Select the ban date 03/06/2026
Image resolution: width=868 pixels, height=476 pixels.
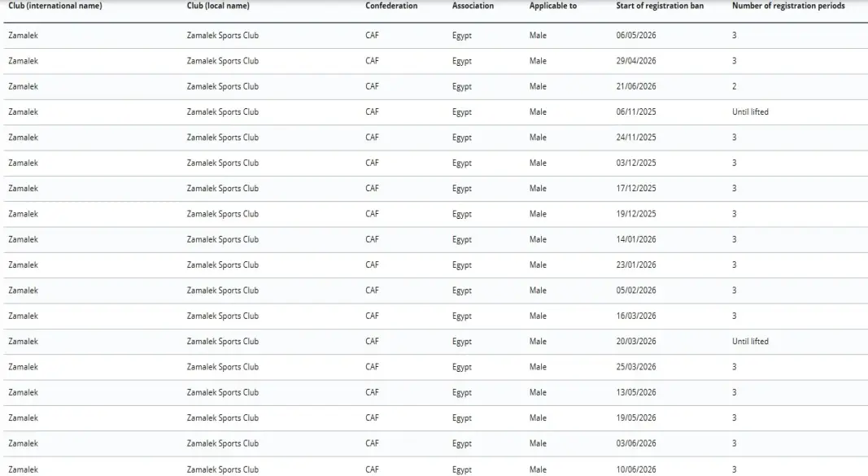636,443
